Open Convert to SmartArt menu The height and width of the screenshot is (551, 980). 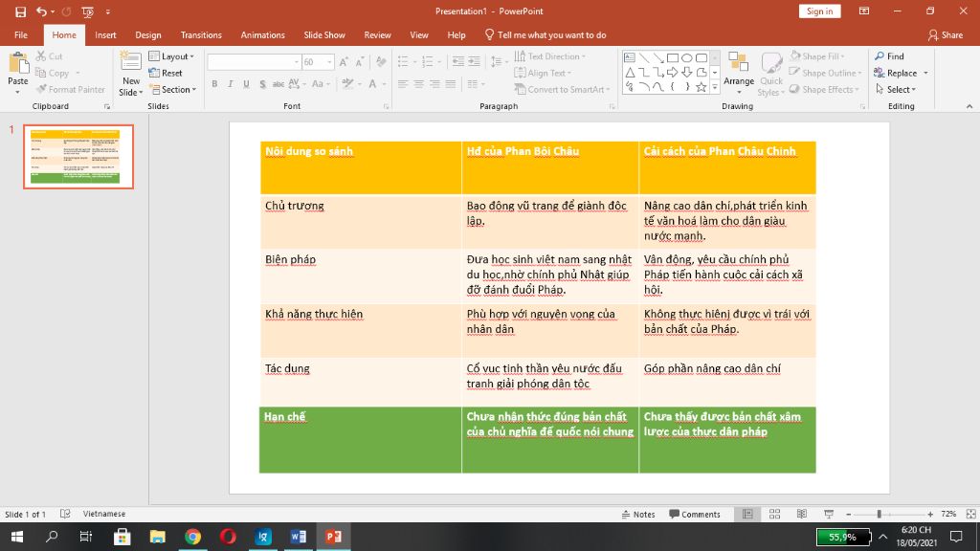562,89
